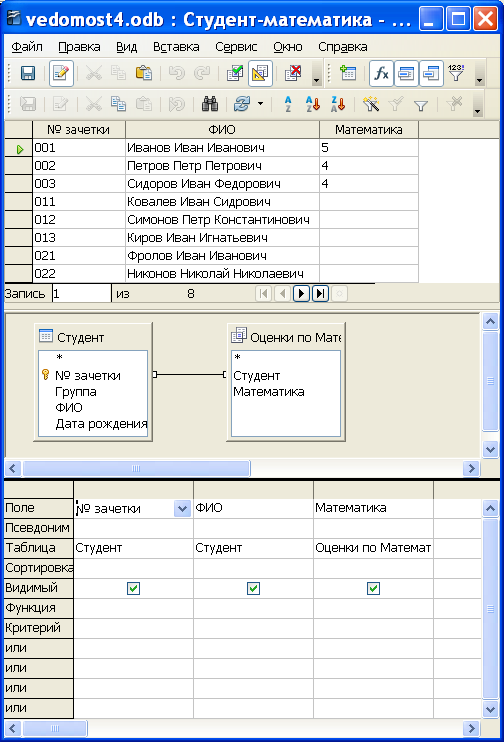Image resolution: width=504 pixels, height=742 pixels.
Task: Select the Дата рождения field in Студент
Action: tap(101, 424)
